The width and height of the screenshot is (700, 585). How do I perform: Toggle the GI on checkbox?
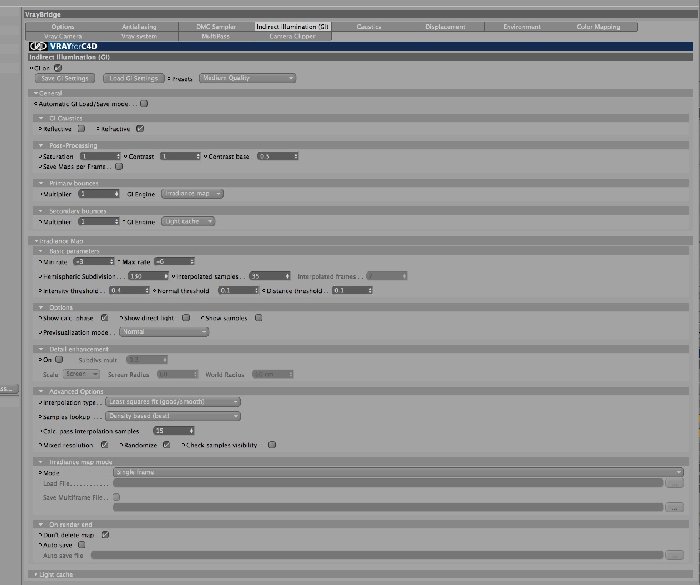point(58,68)
